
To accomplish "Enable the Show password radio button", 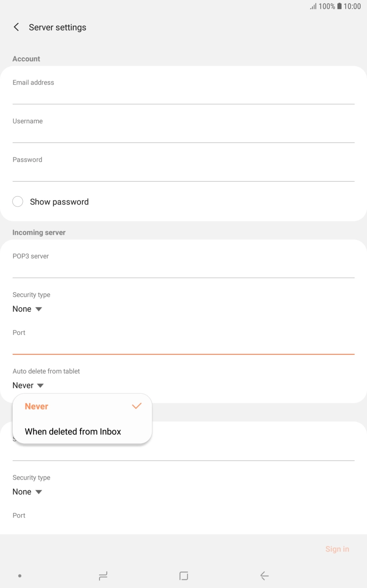I will coord(18,202).
